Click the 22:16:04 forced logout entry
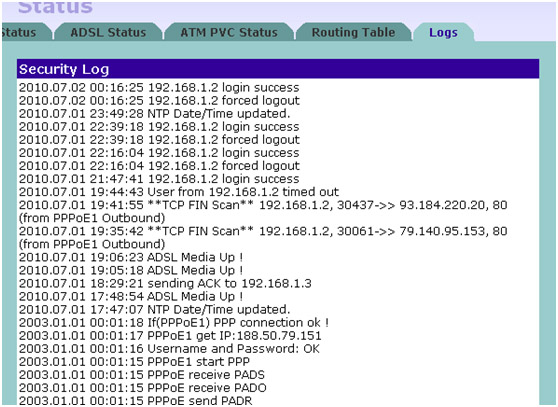The height and width of the screenshot is (407, 558). (x=159, y=166)
